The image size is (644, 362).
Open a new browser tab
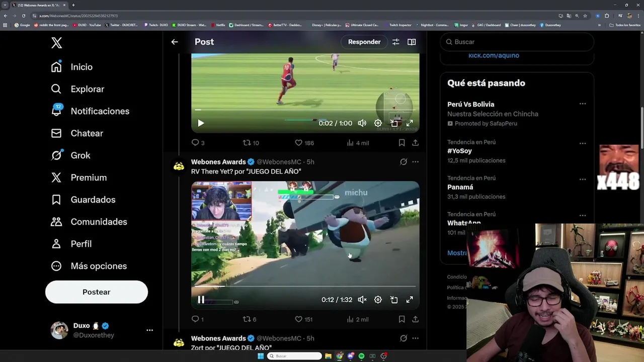73,5
